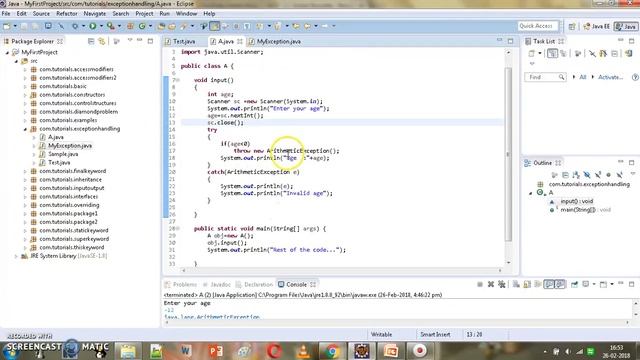
Task: Open the File menu
Action: (x=6, y=13)
